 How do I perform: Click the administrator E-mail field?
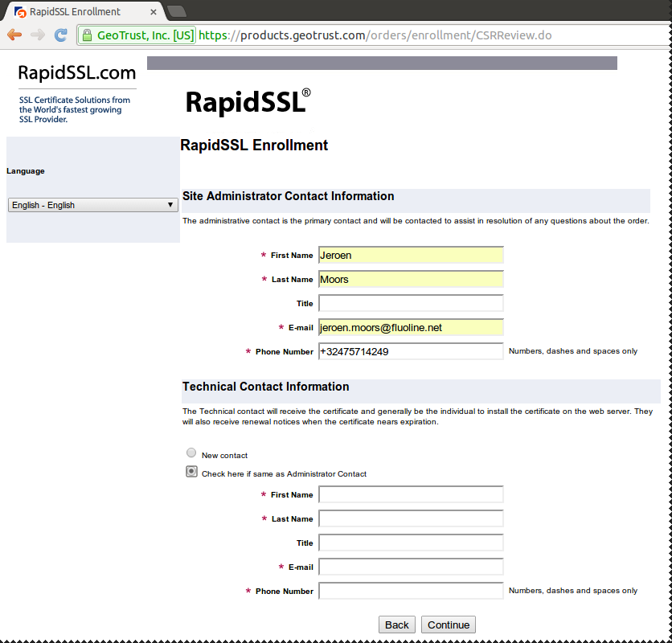[x=411, y=327]
